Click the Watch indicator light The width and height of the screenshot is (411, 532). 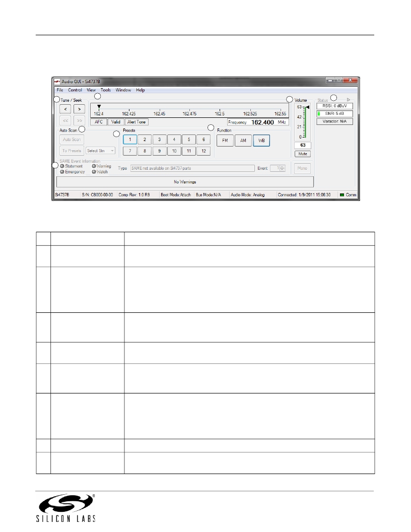click(94, 172)
